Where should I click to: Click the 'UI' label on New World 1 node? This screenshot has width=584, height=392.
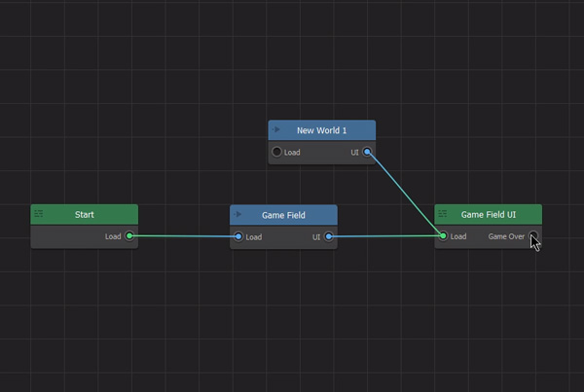coord(354,153)
